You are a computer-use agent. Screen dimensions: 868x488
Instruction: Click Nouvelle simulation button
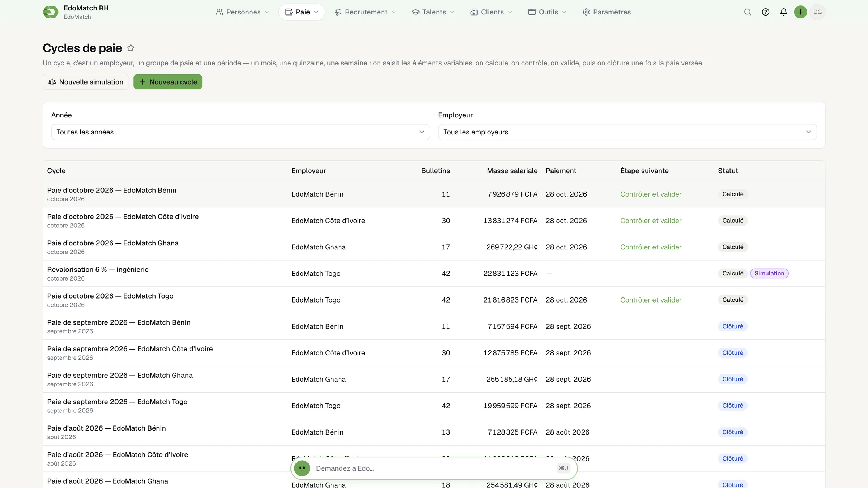pos(86,82)
